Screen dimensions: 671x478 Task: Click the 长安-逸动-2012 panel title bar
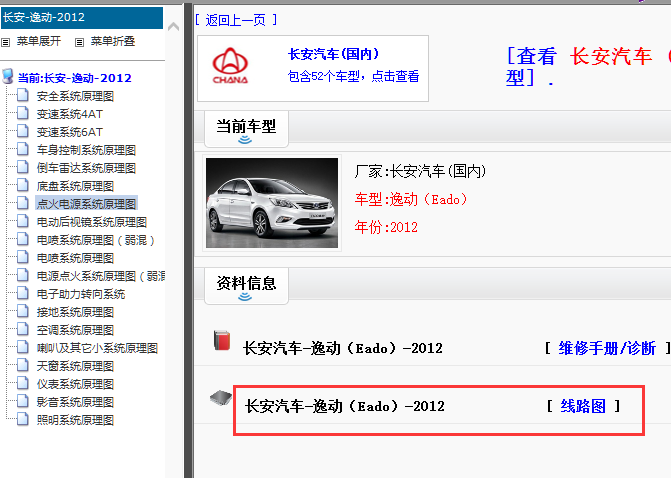[x=82, y=18]
